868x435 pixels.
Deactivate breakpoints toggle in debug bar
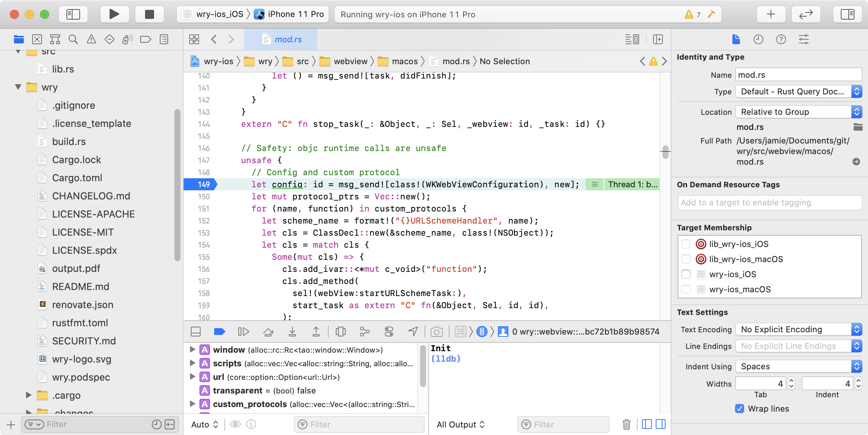point(219,332)
